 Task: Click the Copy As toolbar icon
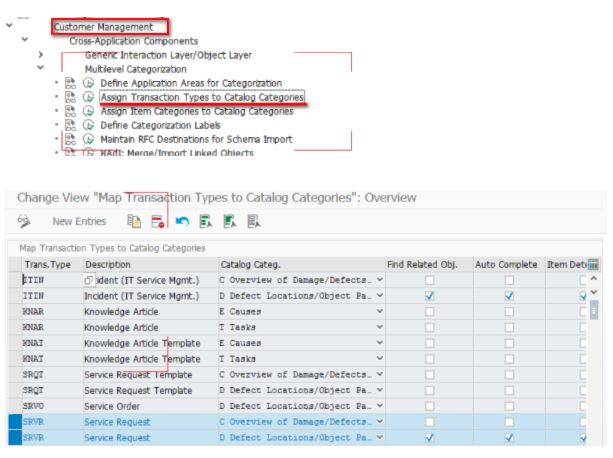pyautogui.click(x=134, y=221)
